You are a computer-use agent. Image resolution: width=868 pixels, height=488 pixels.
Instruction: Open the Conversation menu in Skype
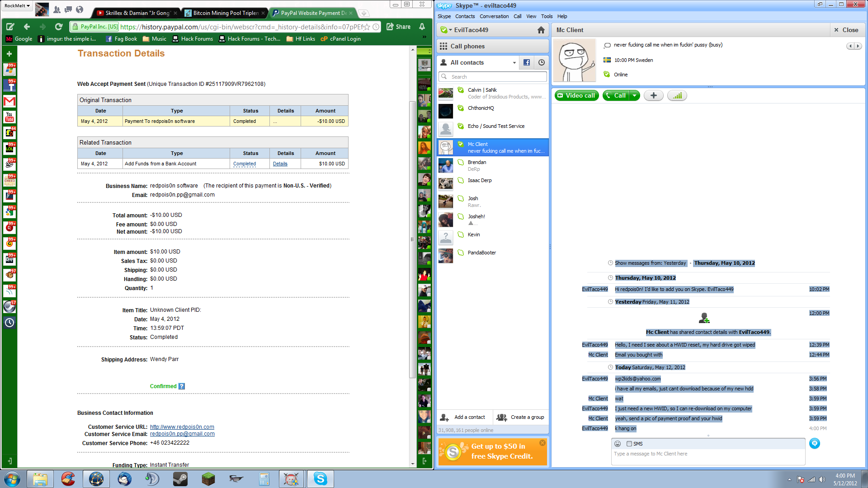(494, 16)
